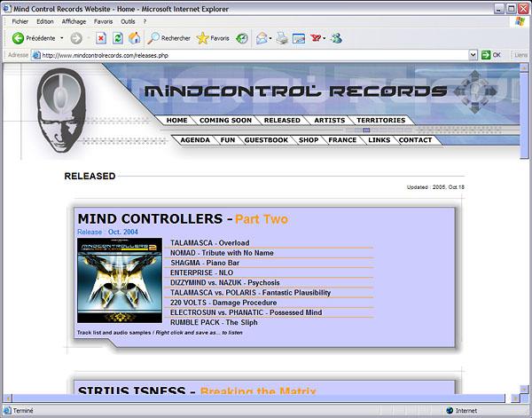Click the Release Oct. 2004 text
The height and width of the screenshot is (418, 532).
pyautogui.click(x=107, y=232)
